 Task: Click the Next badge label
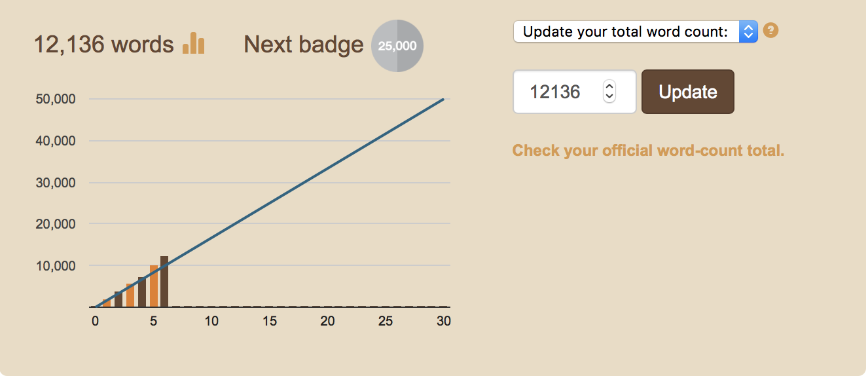click(x=304, y=45)
